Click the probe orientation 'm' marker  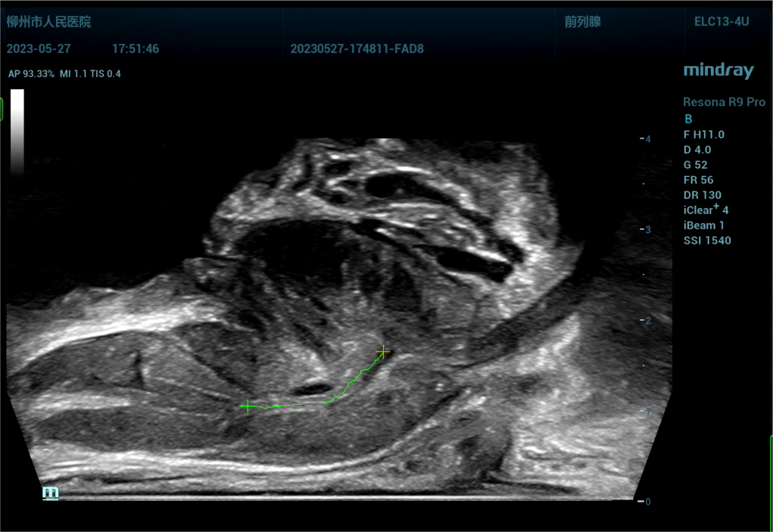50,493
